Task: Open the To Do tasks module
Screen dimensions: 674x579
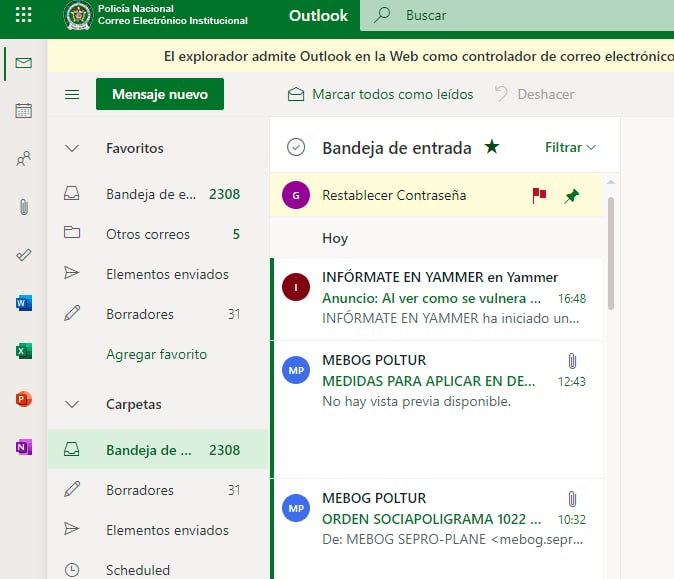Action: coord(24,255)
